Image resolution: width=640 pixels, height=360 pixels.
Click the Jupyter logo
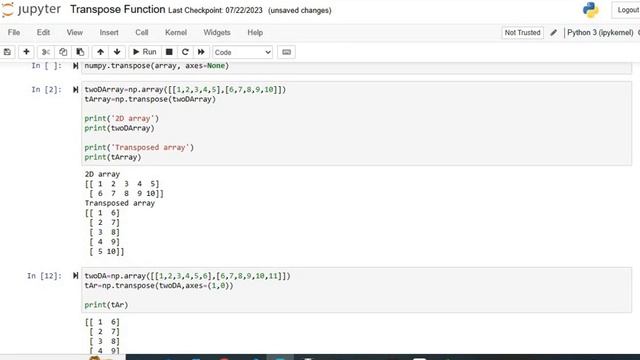click(31, 10)
